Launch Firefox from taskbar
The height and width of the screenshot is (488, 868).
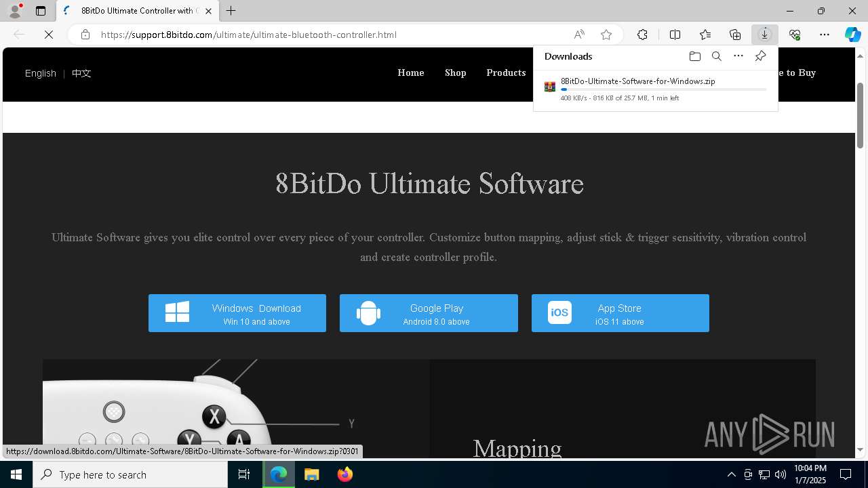click(344, 474)
